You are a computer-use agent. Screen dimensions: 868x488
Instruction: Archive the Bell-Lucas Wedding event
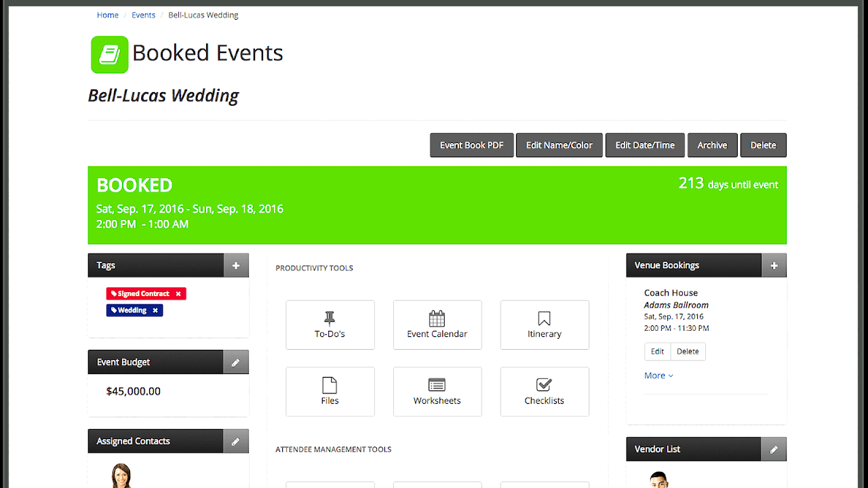click(712, 145)
